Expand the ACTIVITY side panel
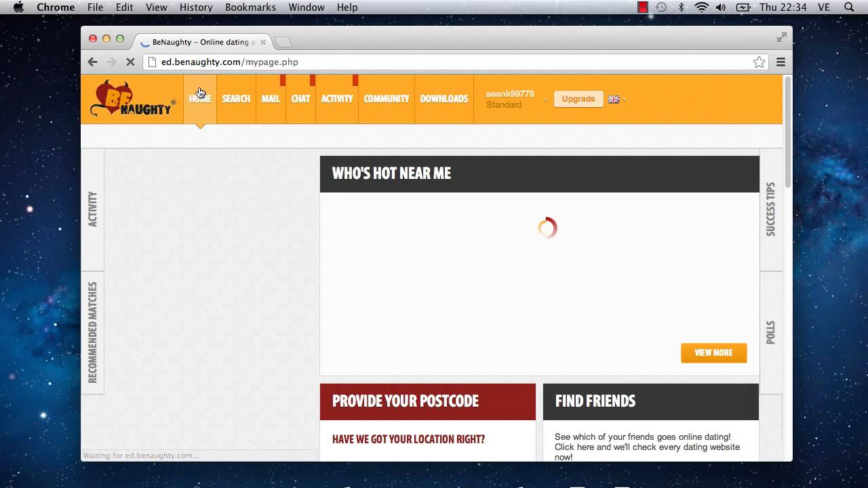The width and height of the screenshot is (868, 488). tap(92, 209)
